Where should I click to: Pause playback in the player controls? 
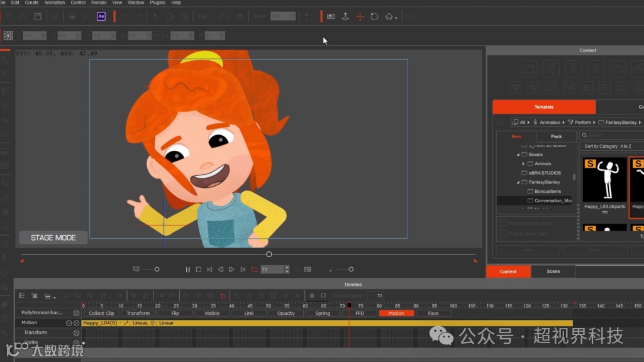click(187, 270)
